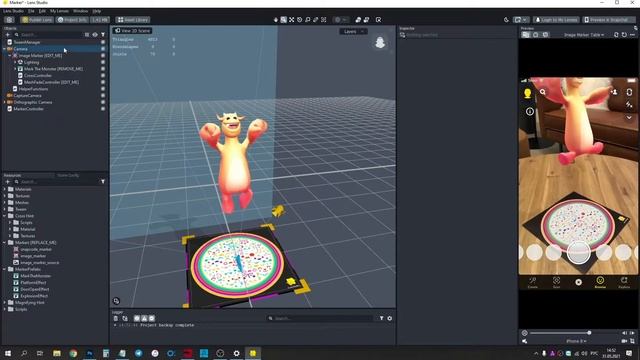The height and width of the screenshot is (360, 640).
Task: Select the pan hand tool in toolbar
Action: 276,20
